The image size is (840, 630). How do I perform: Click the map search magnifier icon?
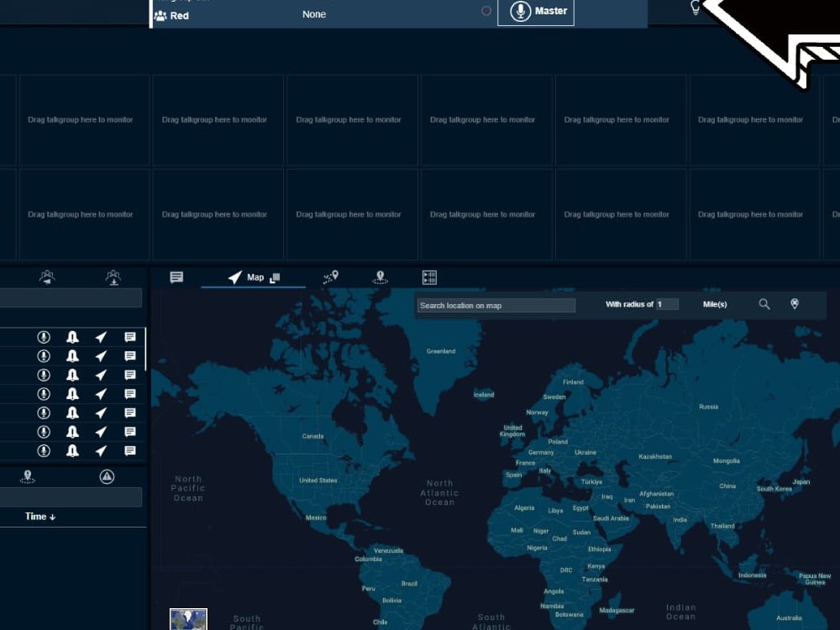(764, 304)
